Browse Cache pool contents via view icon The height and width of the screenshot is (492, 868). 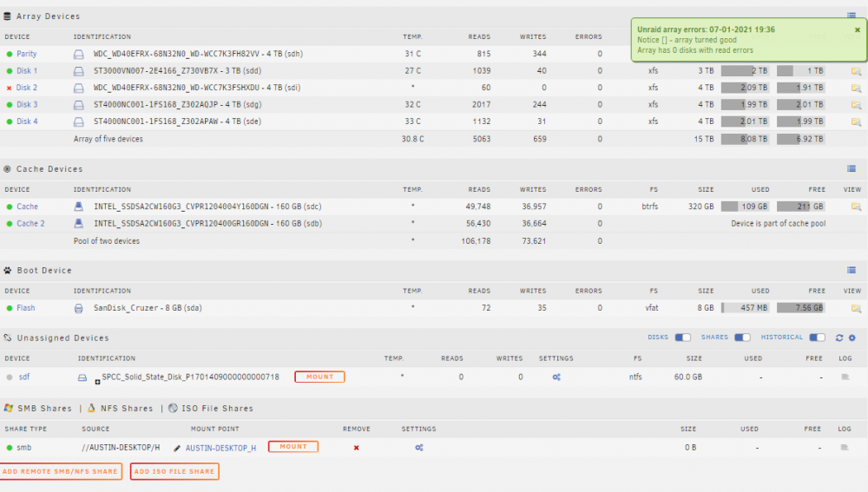point(856,207)
